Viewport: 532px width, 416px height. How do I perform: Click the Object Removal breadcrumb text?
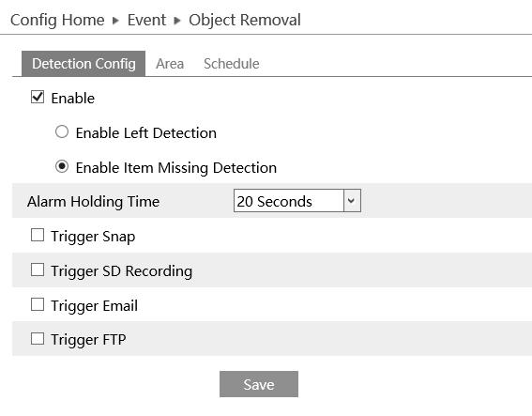[x=245, y=20]
